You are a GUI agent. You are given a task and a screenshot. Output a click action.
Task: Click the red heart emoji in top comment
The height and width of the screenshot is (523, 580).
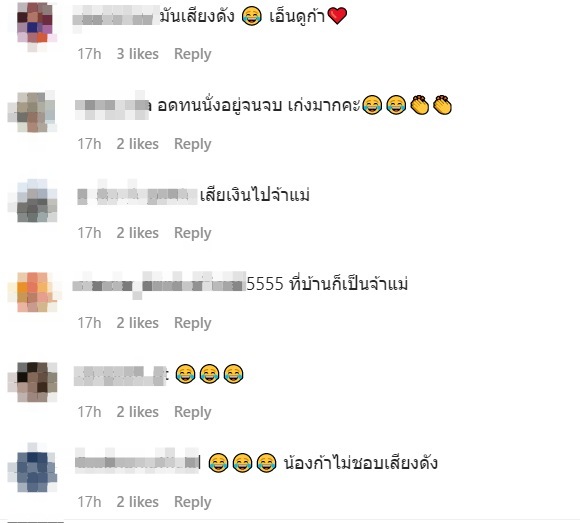[337, 16]
